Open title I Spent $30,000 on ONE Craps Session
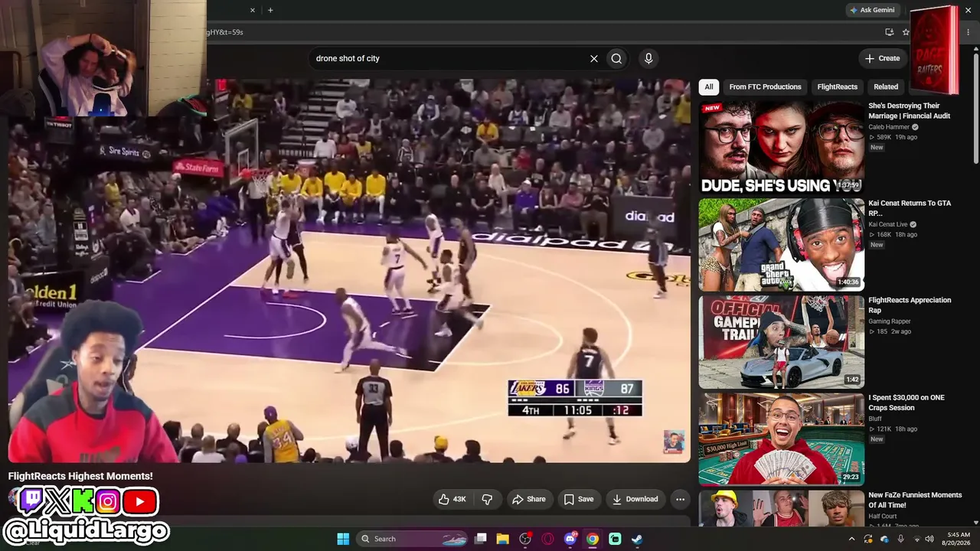 (x=906, y=403)
